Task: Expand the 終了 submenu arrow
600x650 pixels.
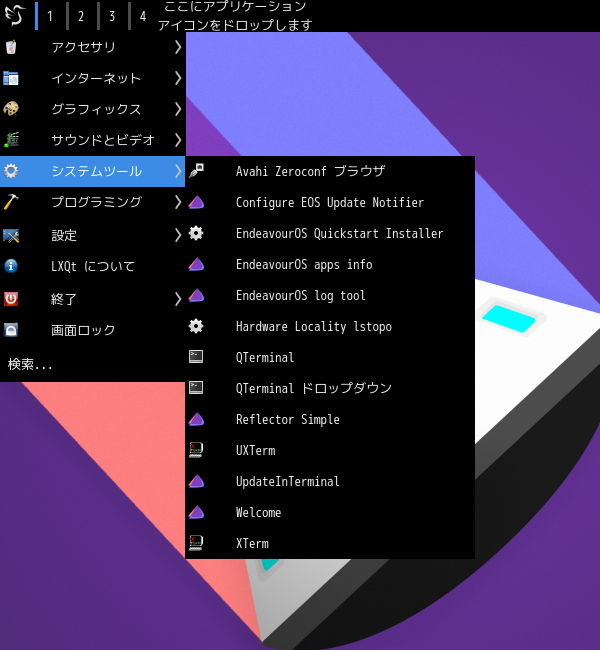Action: (178, 299)
